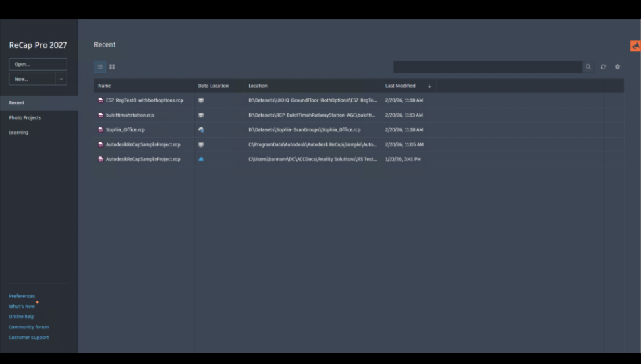Image resolution: width=641 pixels, height=364 pixels.
Task: Click the Sophia-ScanGroups location path
Action: 304,129
